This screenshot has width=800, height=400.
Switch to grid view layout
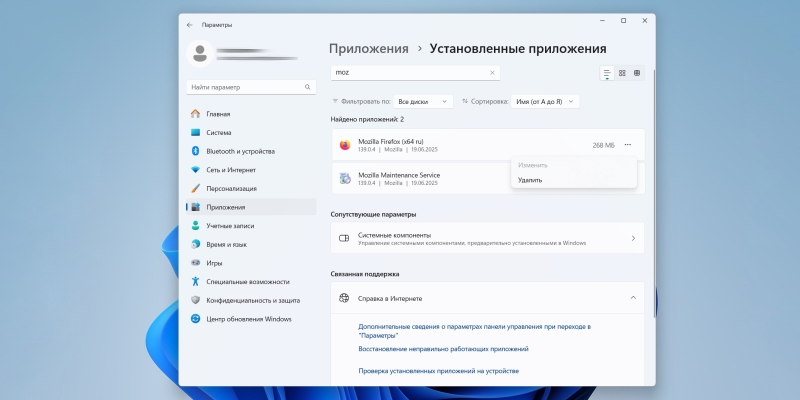[x=622, y=73]
